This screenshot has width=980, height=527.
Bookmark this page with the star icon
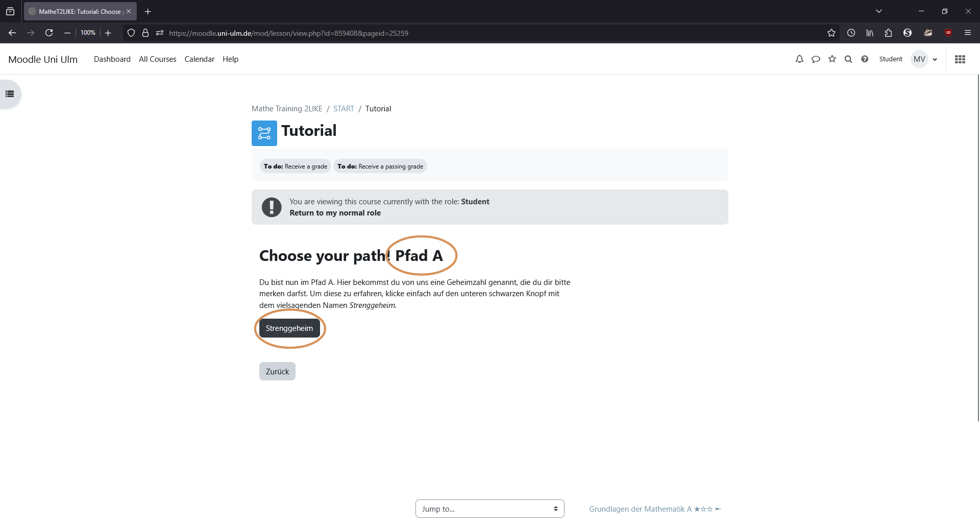click(x=831, y=33)
